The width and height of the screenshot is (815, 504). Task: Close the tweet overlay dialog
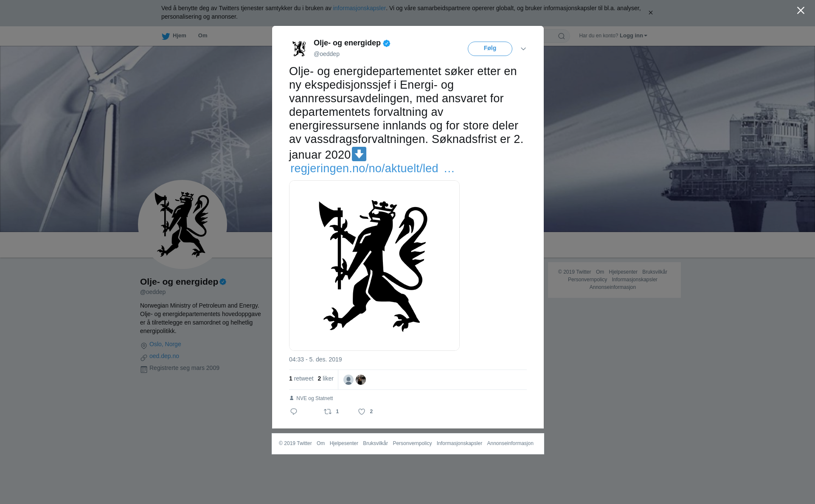(x=801, y=11)
